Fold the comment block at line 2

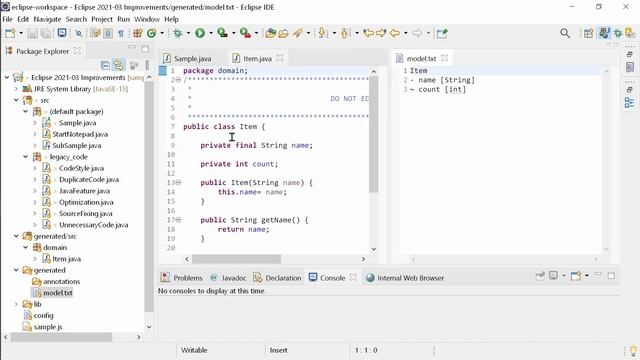(x=179, y=80)
